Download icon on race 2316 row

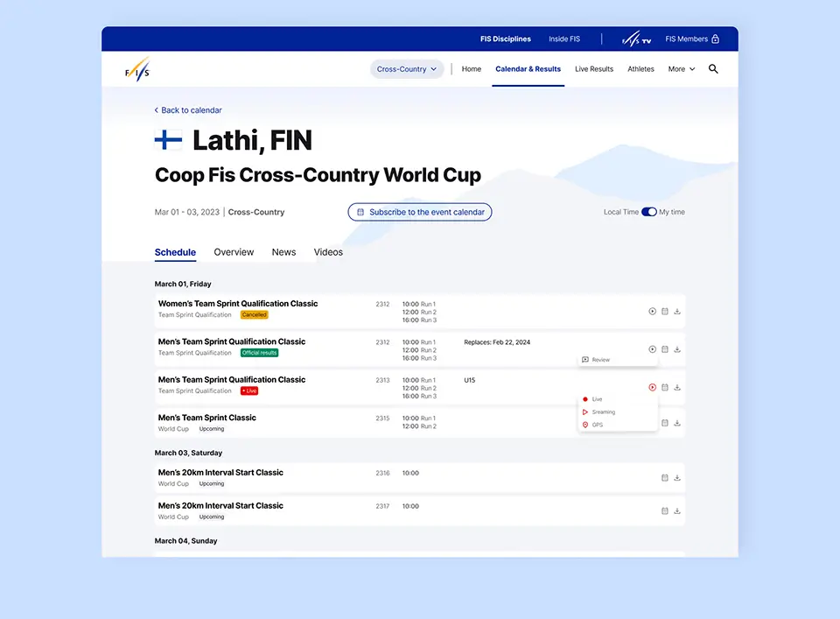point(677,477)
